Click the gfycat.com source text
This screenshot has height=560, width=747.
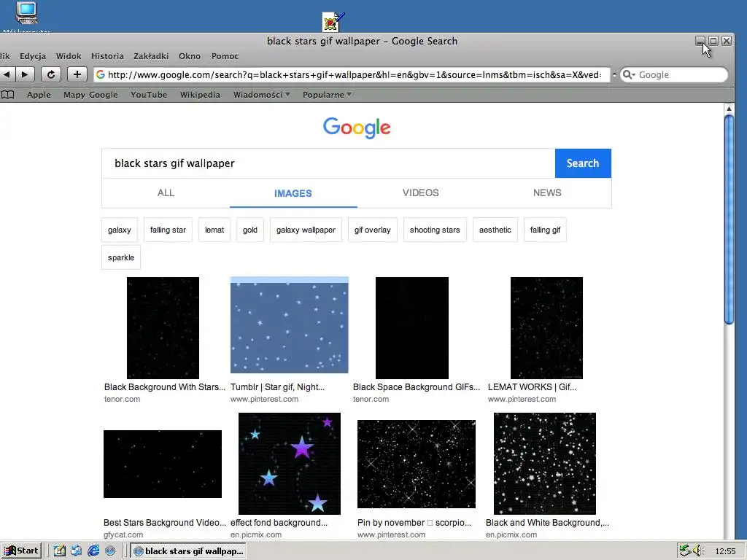[x=123, y=534]
